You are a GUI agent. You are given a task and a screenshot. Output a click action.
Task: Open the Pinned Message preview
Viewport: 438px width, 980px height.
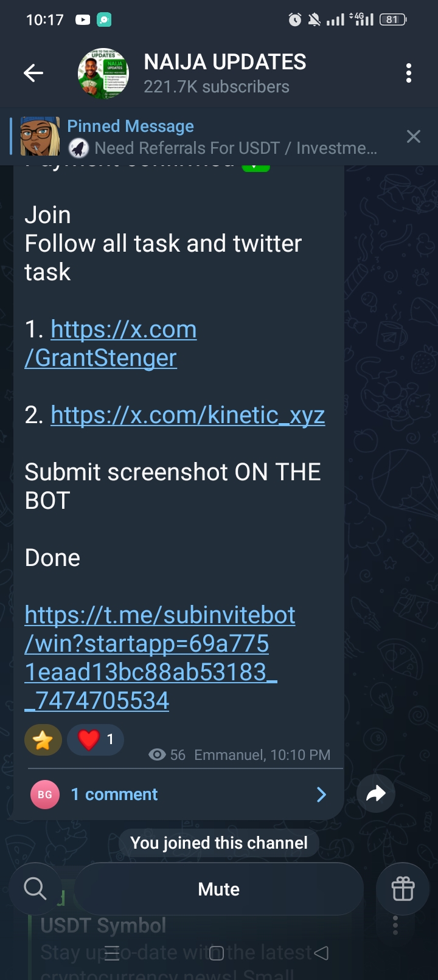pyautogui.click(x=222, y=137)
